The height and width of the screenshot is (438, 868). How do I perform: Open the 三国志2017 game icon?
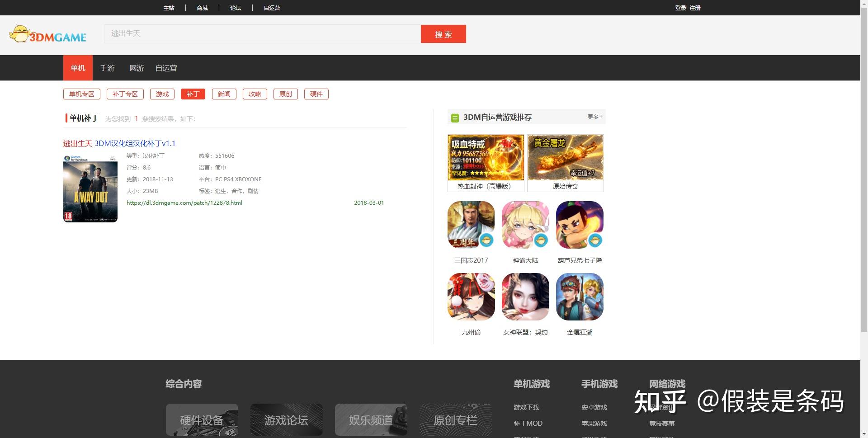[x=471, y=225]
